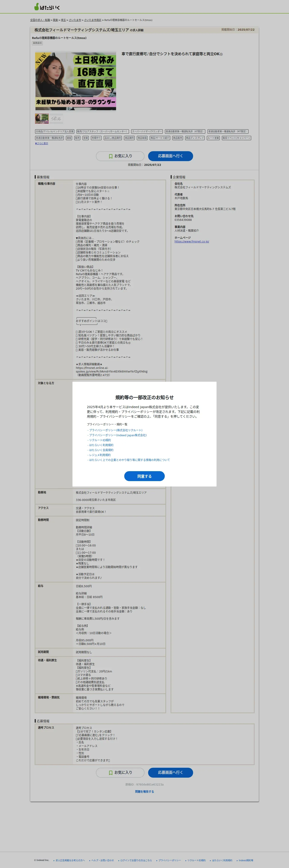Click the bookmark icon in the お気に入り button above 原稿ID
This screenshot has width=289, height=868.
[x=111, y=773]
